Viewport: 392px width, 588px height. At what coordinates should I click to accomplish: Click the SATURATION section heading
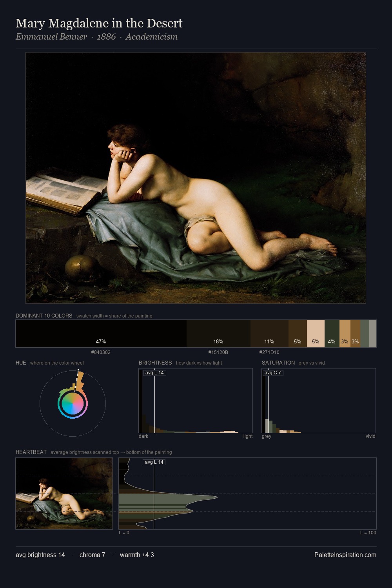(278, 363)
